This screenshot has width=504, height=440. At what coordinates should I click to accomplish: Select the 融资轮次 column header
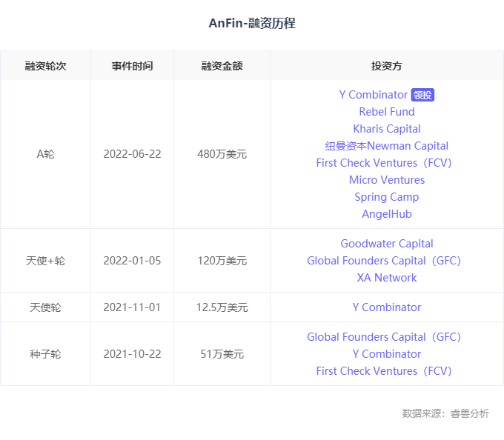click(x=46, y=66)
